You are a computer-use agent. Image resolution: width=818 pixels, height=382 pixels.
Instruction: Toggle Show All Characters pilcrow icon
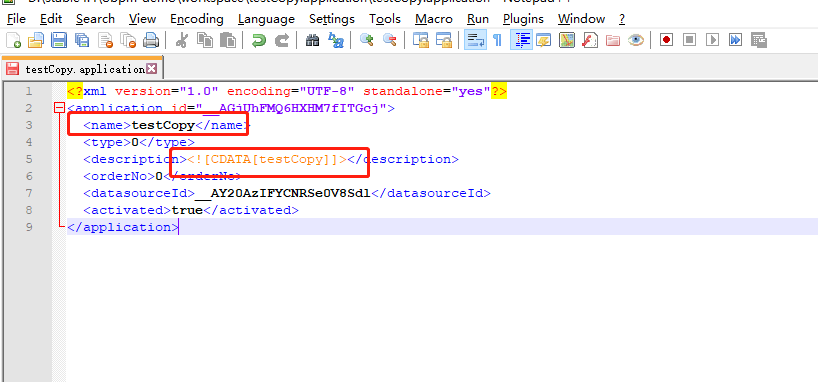497,40
